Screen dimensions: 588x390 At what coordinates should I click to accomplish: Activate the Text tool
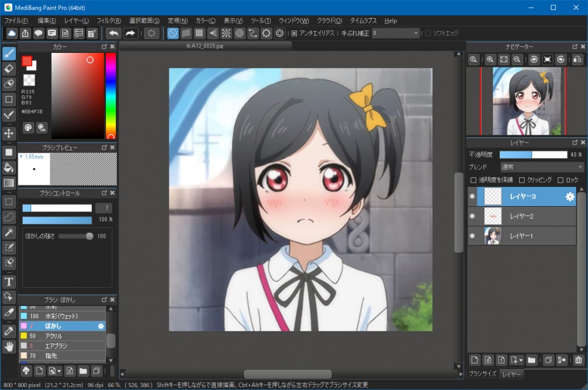coord(9,282)
